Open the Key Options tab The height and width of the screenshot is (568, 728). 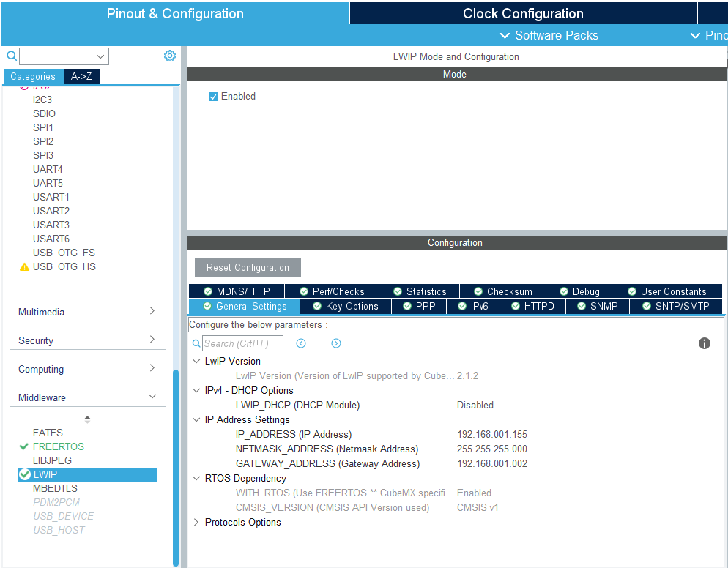click(x=344, y=306)
